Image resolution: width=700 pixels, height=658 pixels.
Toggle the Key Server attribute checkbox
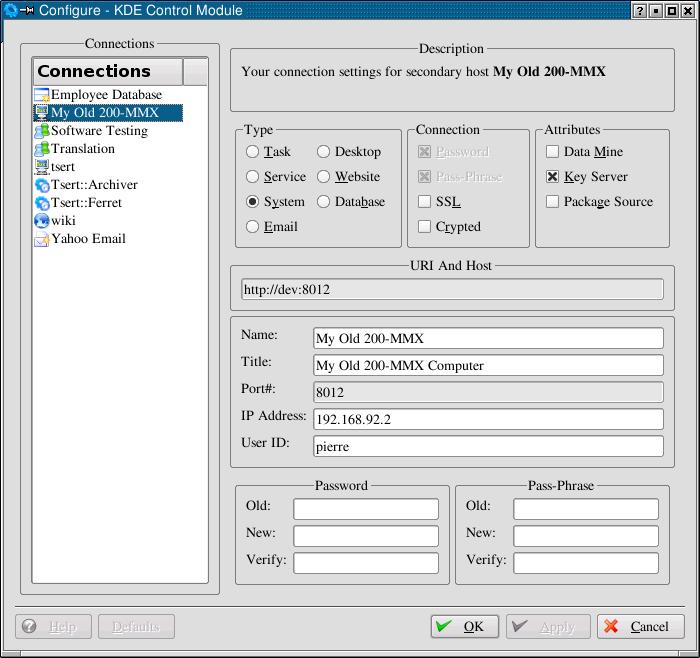pyautogui.click(x=553, y=177)
